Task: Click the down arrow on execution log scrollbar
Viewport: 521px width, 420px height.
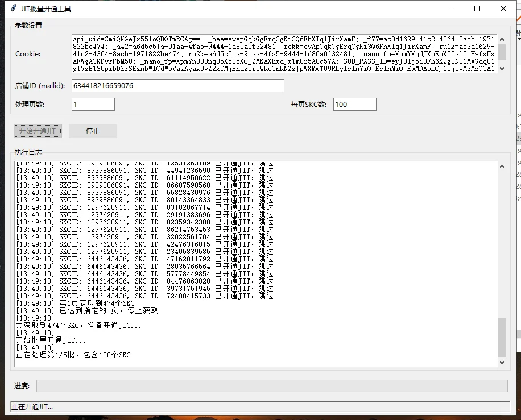Action: (x=501, y=362)
